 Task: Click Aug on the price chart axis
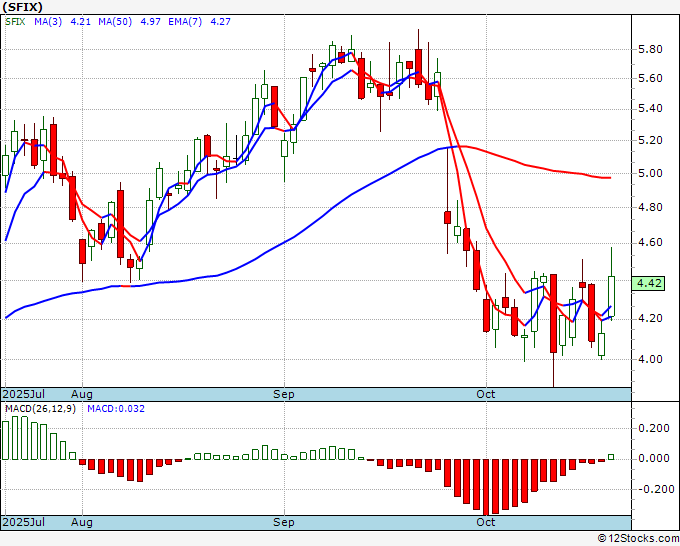click(x=82, y=394)
